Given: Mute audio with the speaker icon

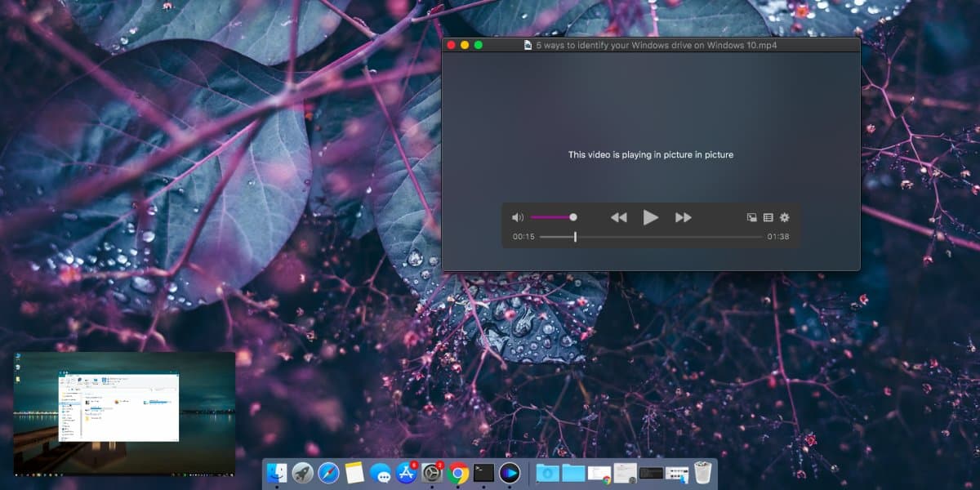Looking at the screenshot, I should click(x=517, y=217).
